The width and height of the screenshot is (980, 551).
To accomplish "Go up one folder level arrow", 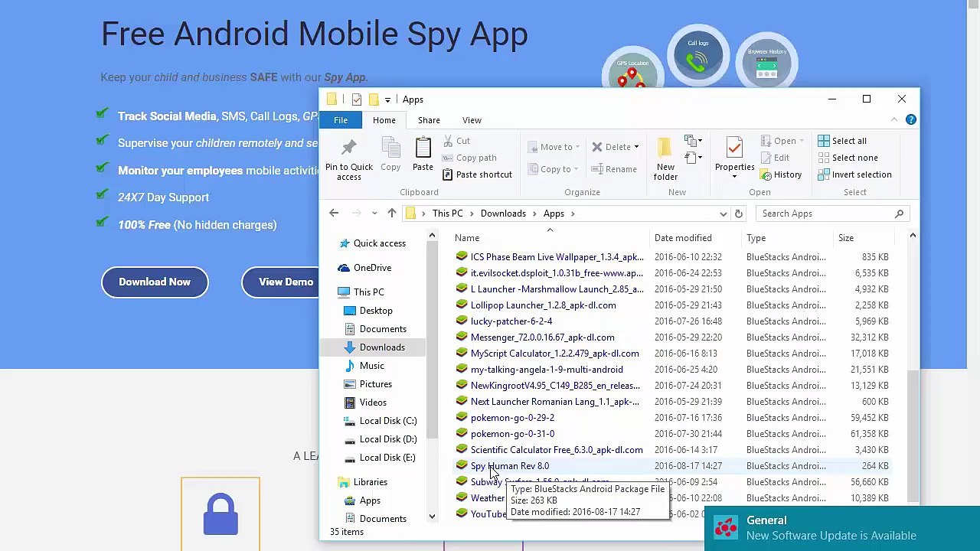I will (x=391, y=214).
